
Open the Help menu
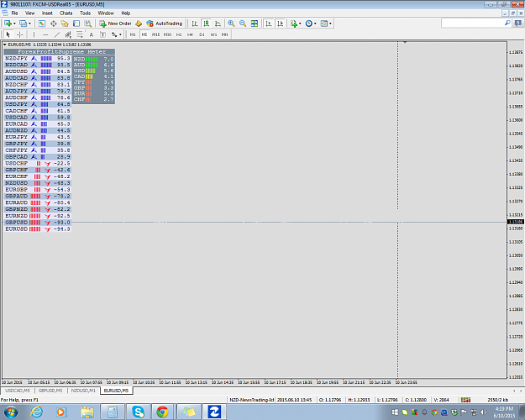click(125, 13)
